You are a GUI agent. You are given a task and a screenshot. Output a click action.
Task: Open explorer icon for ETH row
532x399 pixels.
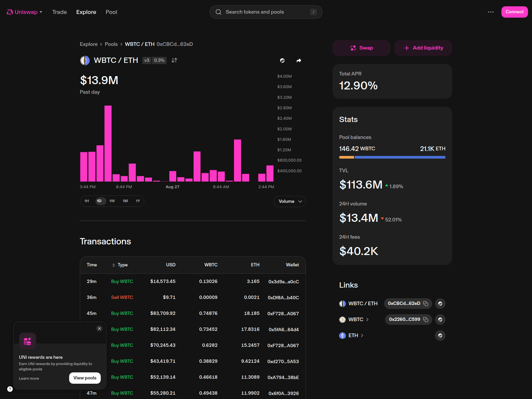pyautogui.click(x=440, y=335)
